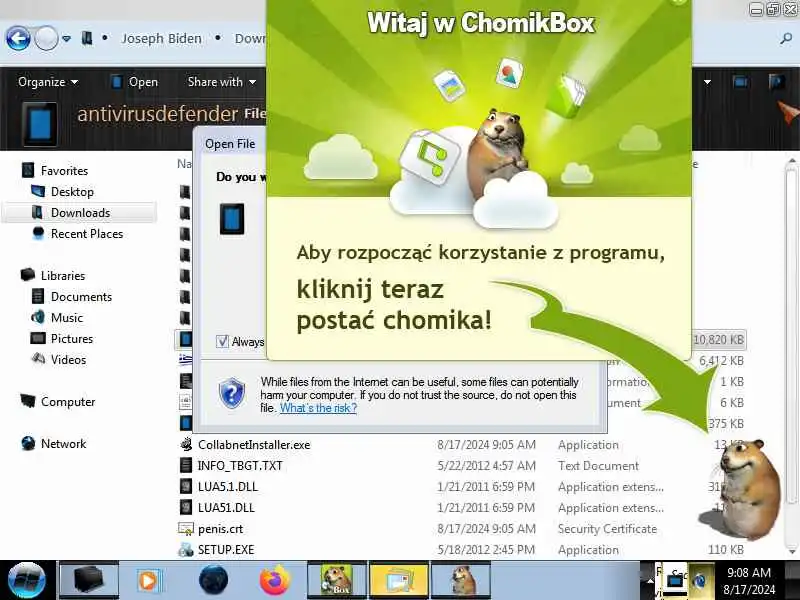This screenshot has height=600, width=800.
Task: Open the Music library
Action: [66, 317]
